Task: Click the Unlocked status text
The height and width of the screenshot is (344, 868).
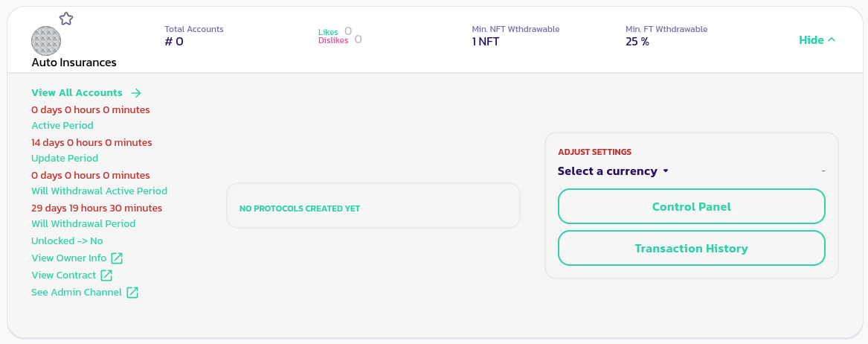Action: pyautogui.click(x=67, y=241)
